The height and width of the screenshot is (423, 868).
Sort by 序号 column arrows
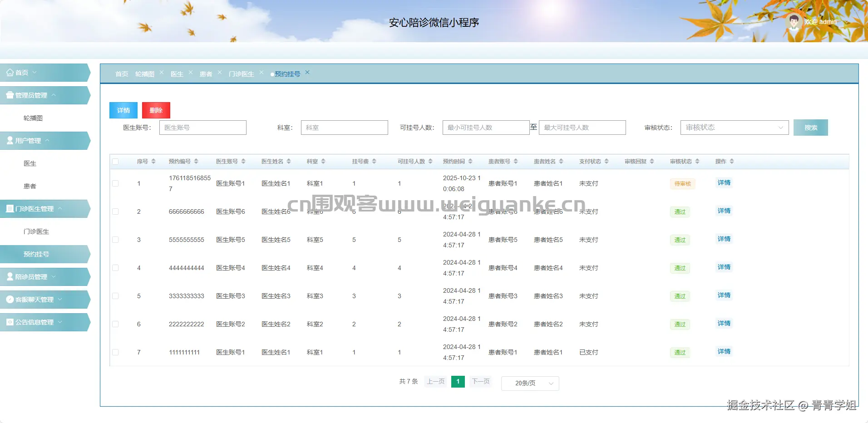coord(153,162)
